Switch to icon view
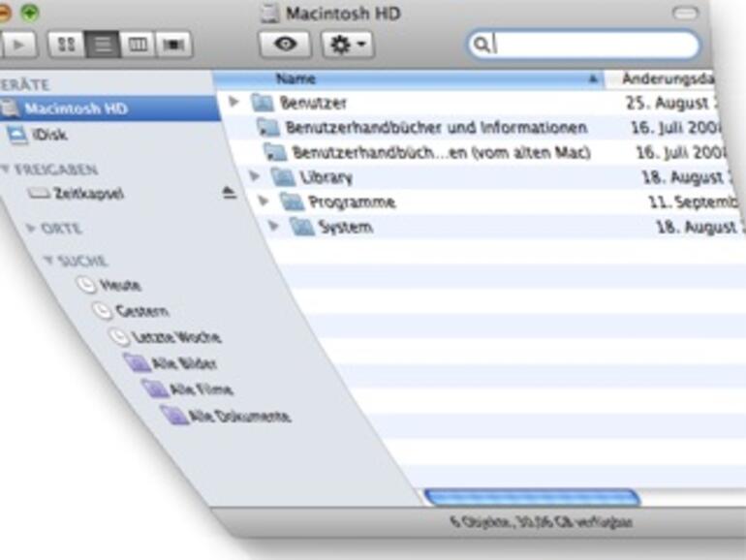This screenshot has width=746, height=560. [67, 45]
